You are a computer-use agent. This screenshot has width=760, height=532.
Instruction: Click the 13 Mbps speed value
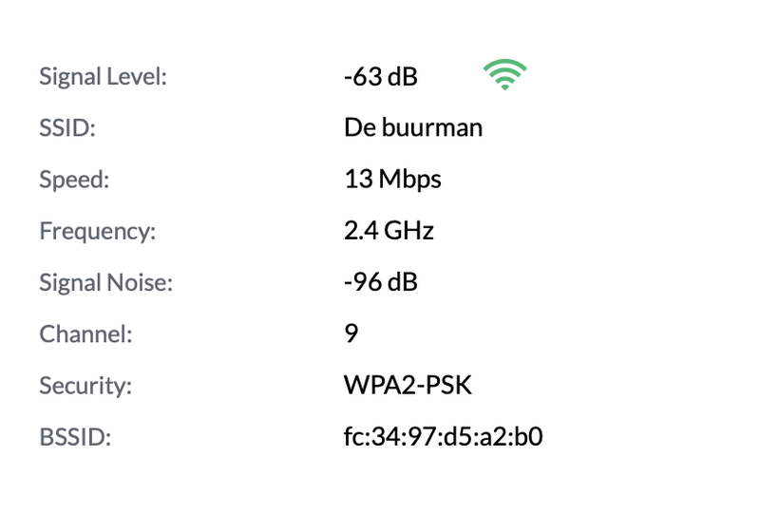point(392,180)
